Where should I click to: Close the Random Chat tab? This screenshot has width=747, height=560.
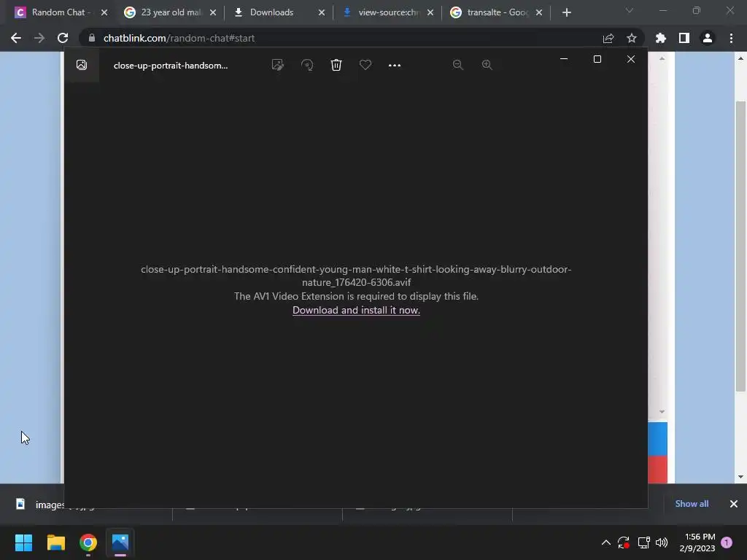point(104,12)
